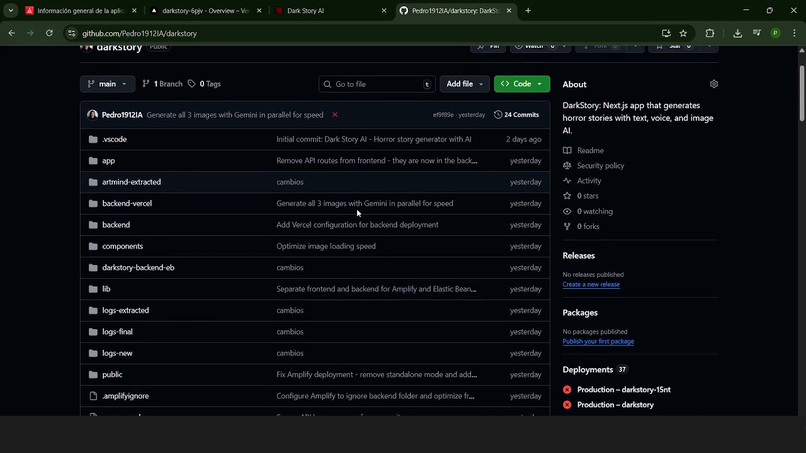
Task: Open the logs-new folder
Action: pyautogui.click(x=117, y=353)
